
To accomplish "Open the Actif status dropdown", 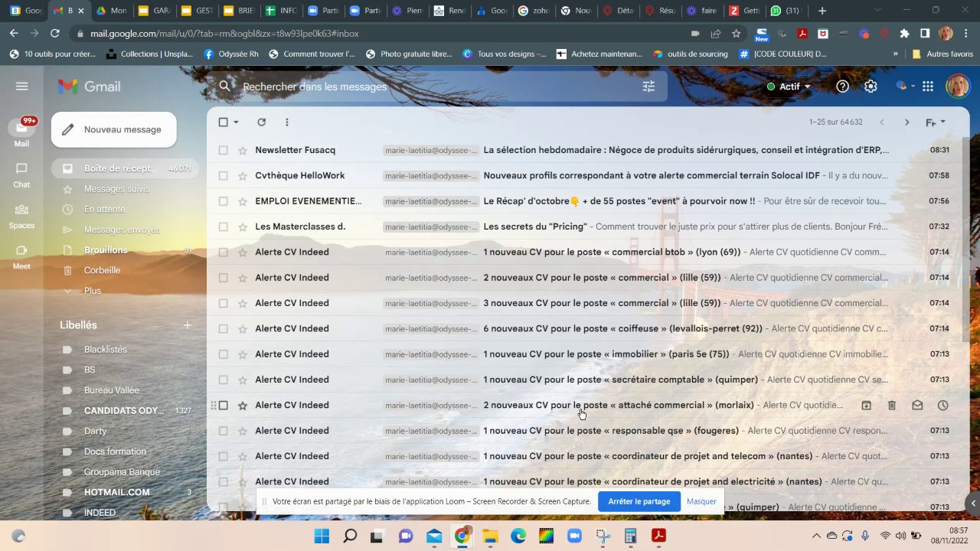I will point(789,86).
